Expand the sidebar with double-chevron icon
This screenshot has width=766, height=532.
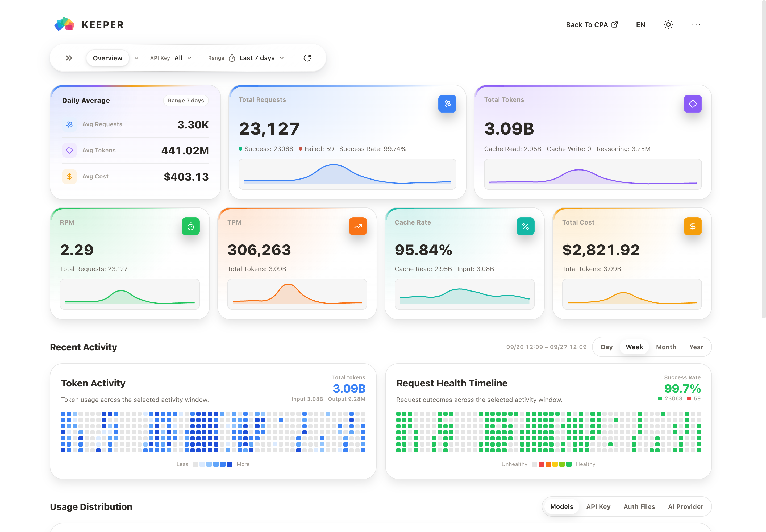69,58
